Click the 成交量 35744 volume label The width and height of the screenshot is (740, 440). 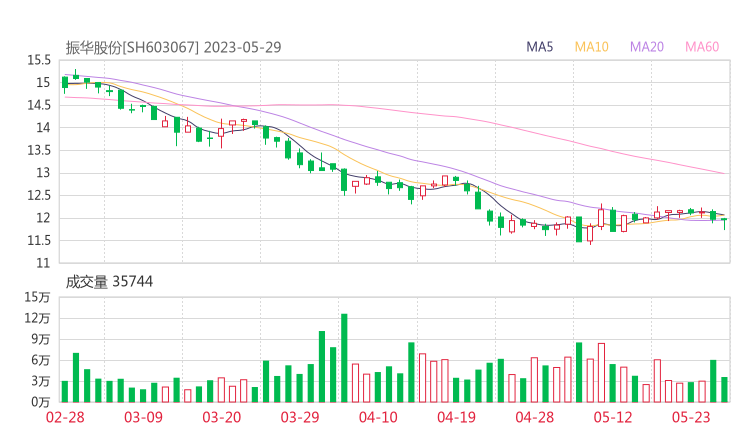[109, 282]
